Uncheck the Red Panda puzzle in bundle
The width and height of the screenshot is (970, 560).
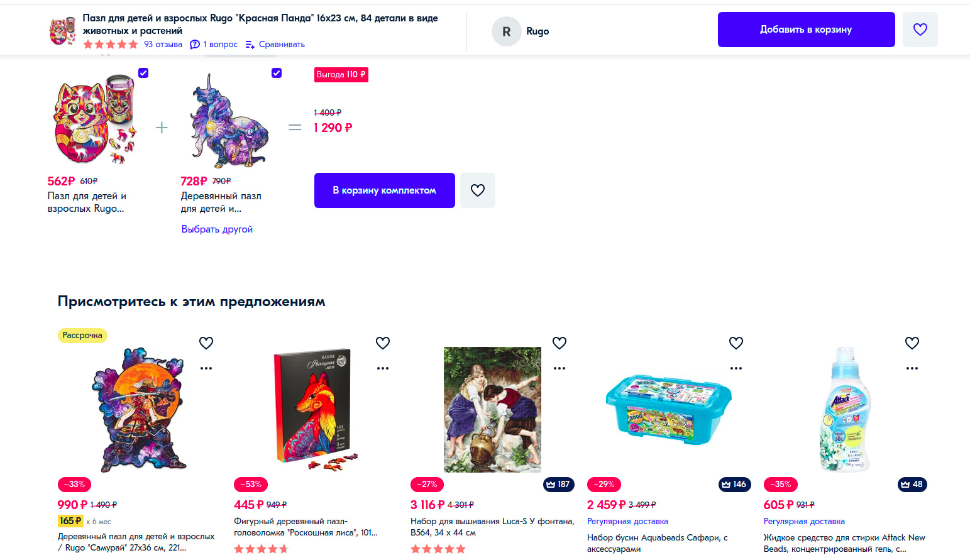(143, 73)
